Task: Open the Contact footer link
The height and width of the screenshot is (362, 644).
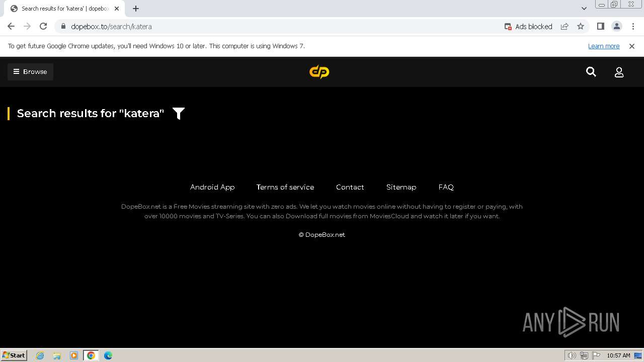Action: (x=350, y=187)
